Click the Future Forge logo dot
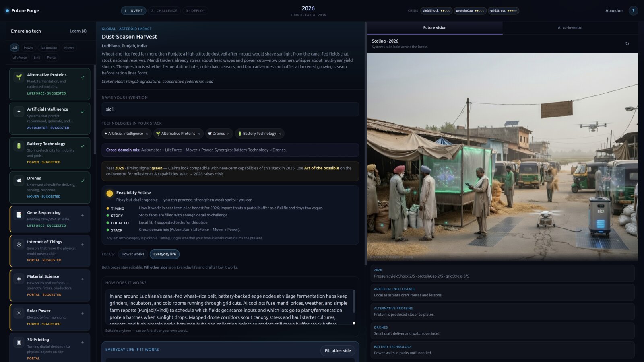The height and width of the screenshot is (362, 644). pos(7,11)
